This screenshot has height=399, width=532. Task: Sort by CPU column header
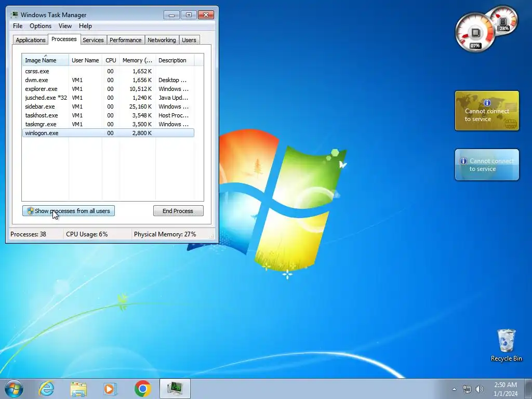coord(111,60)
